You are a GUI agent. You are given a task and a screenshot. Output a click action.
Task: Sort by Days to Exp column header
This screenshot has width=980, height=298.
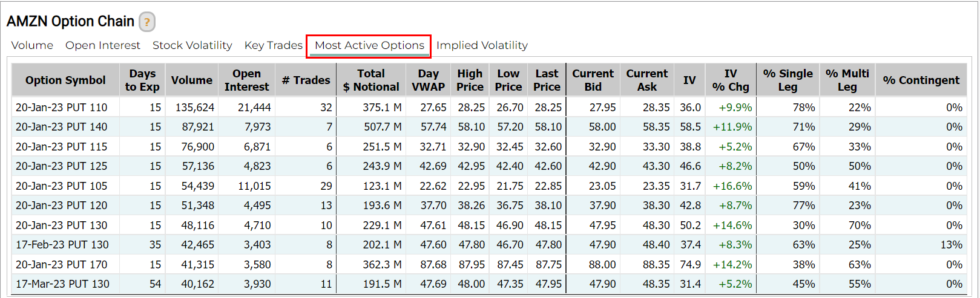pos(142,80)
